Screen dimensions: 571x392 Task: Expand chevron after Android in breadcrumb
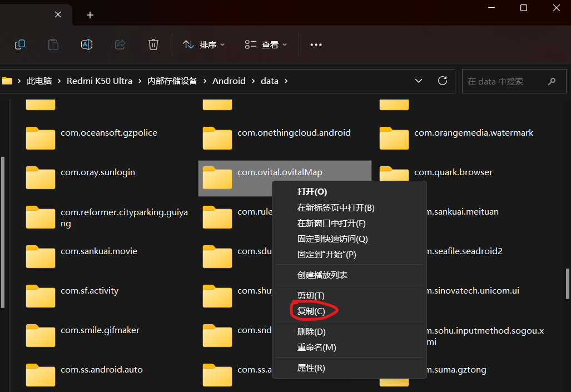tap(253, 81)
